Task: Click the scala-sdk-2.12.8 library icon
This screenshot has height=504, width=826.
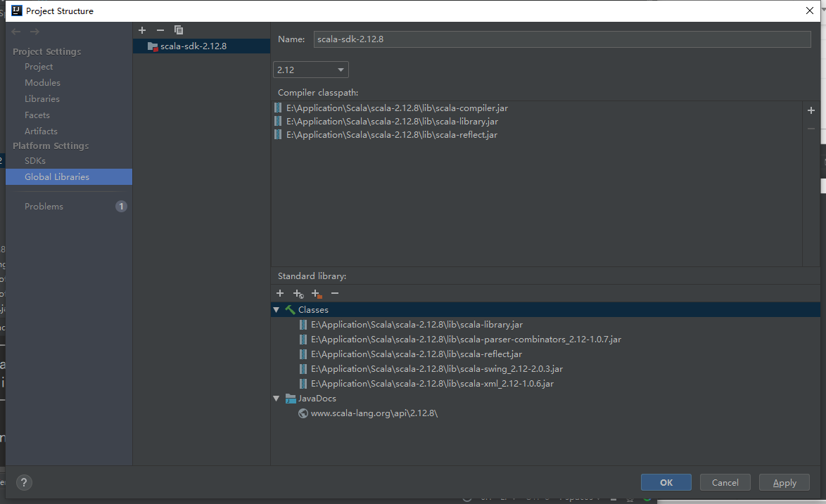Action: pos(153,46)
